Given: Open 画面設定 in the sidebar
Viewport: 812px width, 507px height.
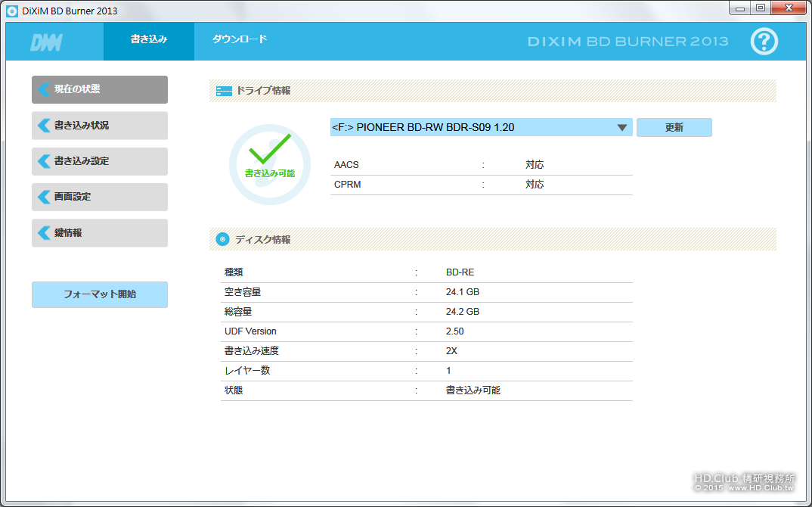Looking at the screenshot, I should 100,197.
